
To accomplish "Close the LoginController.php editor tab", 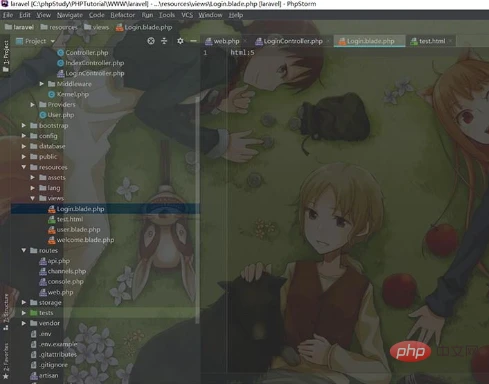I will point(328,41).
